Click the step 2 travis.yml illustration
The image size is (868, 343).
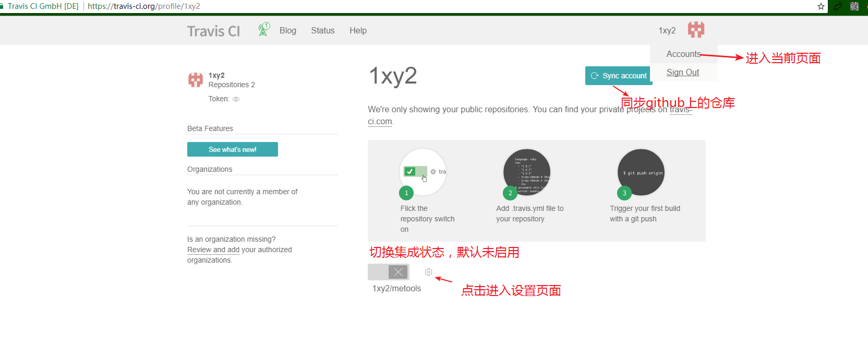[x=526, y=172]
